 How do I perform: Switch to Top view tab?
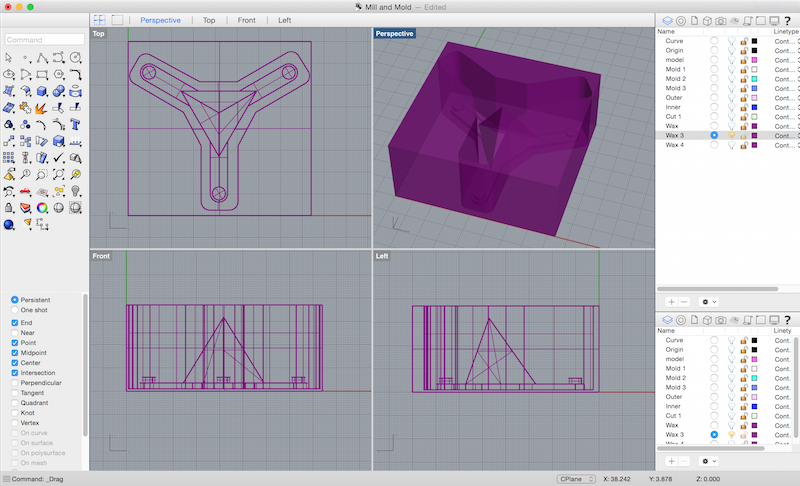pos(209,20)
